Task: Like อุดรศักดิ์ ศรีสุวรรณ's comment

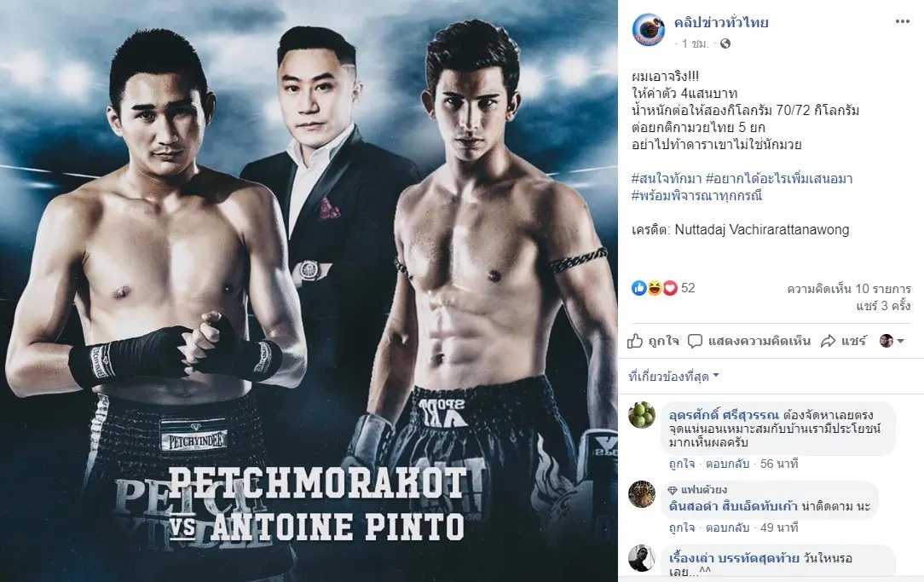Action: point(682,464)
